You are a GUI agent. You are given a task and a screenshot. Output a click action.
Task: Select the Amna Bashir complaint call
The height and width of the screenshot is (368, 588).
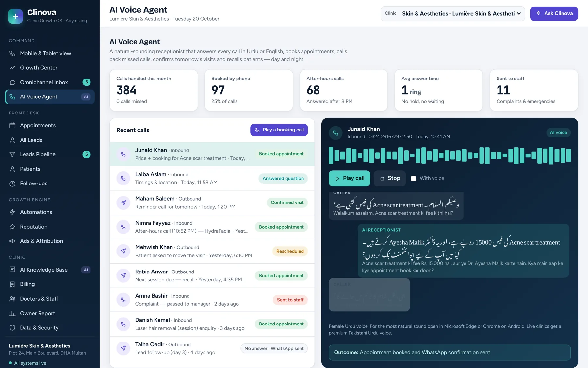pos(212,300)
